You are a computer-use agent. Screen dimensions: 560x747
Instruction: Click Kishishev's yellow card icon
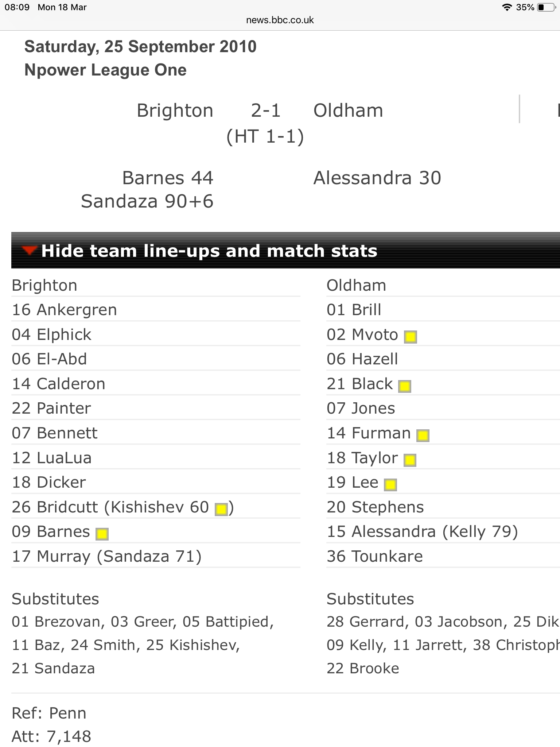(221, 510)
